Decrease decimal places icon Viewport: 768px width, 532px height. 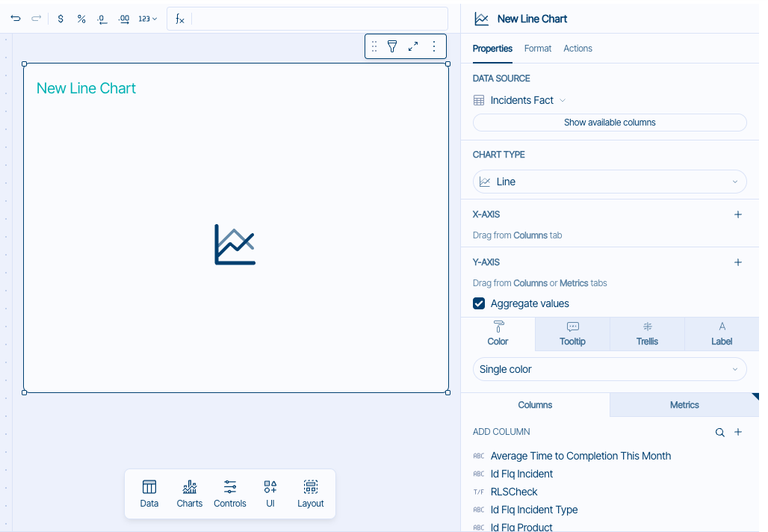[x=102, y=19]
